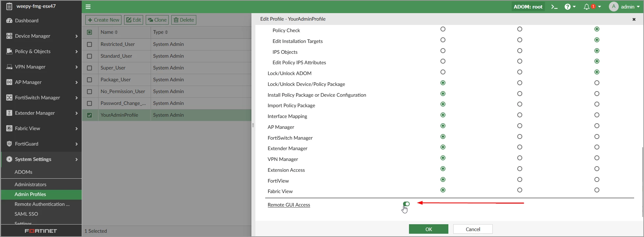Click the Create New button
The height and width of the screenshot is (237, 644).
coord(103,20)
